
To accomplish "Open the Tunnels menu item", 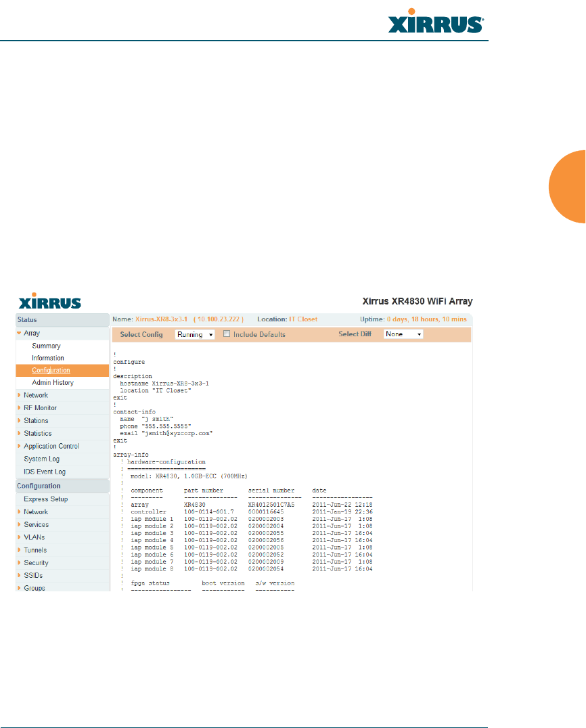I will tap(35, 549).
